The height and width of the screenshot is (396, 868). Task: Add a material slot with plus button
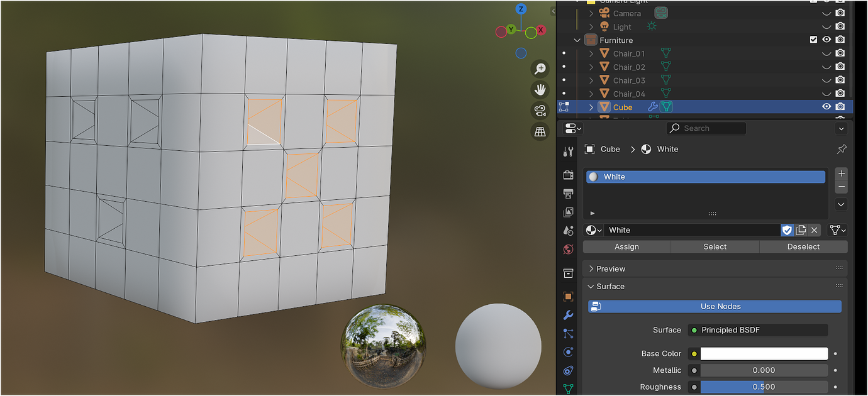[841, 173]
